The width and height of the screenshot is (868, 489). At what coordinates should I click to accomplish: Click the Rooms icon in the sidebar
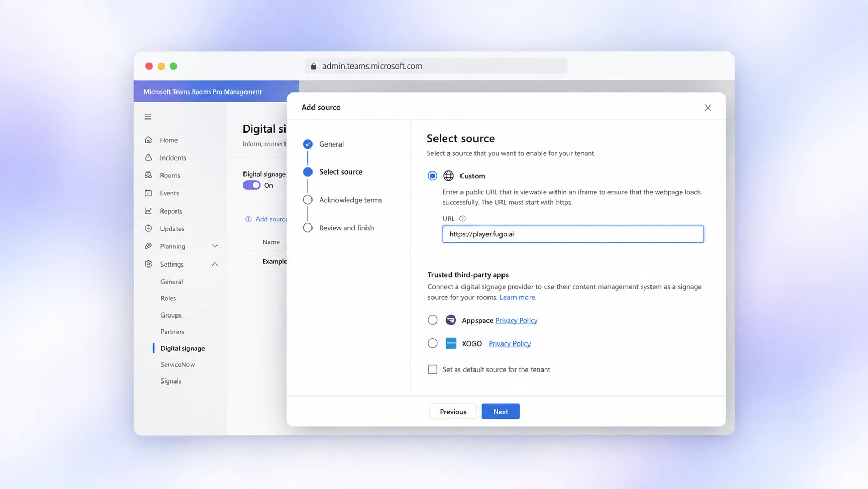(x=148, y=175)
